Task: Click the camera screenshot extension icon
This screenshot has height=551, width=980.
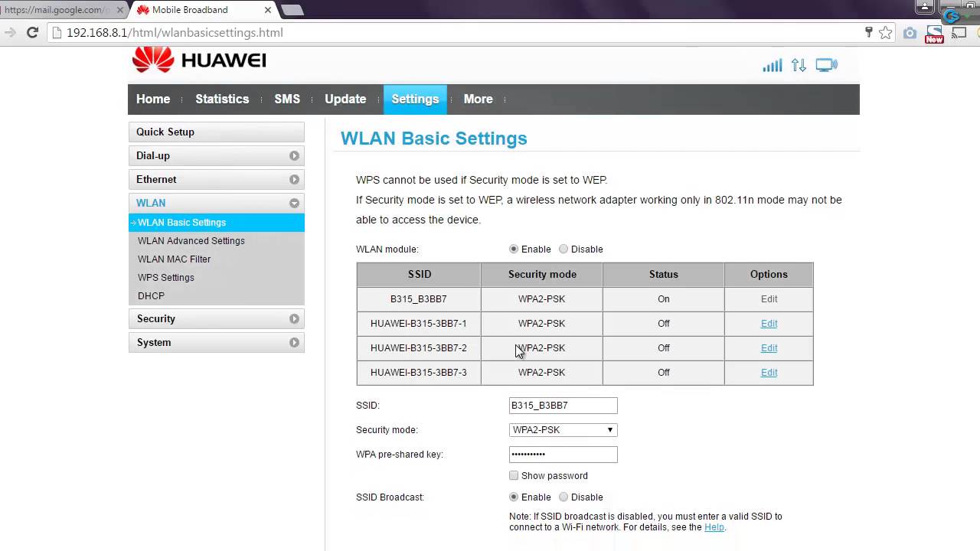Action: pos(910,33)
